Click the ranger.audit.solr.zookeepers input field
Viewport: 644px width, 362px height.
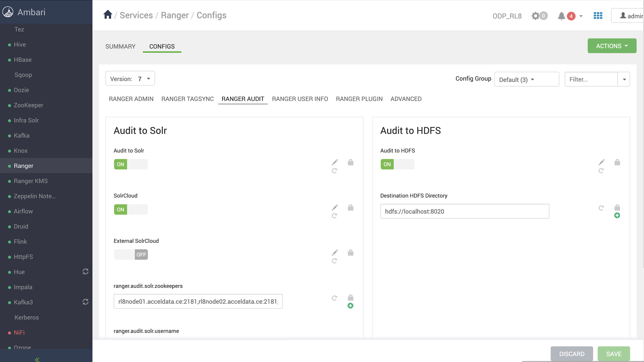(x=198, y=301)
